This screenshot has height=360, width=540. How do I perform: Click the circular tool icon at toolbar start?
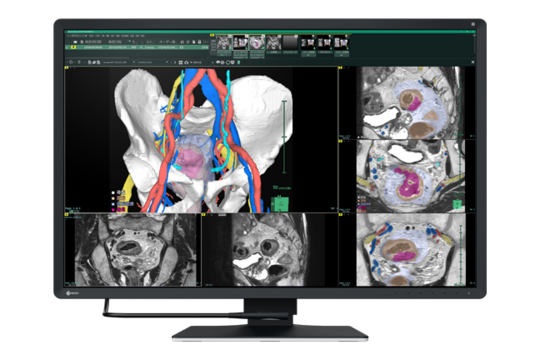71,62
